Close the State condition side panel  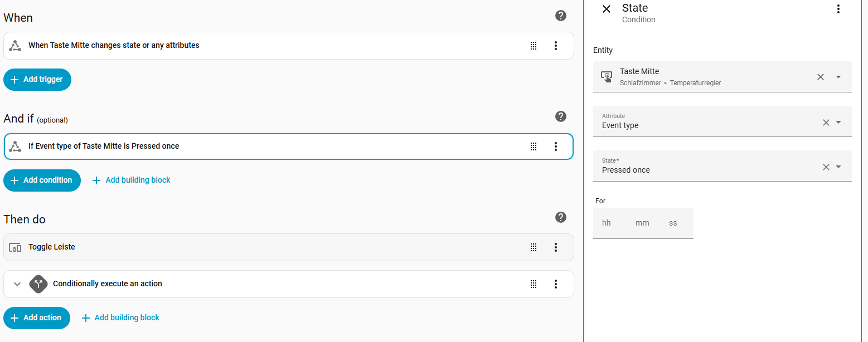click(607, 9)
